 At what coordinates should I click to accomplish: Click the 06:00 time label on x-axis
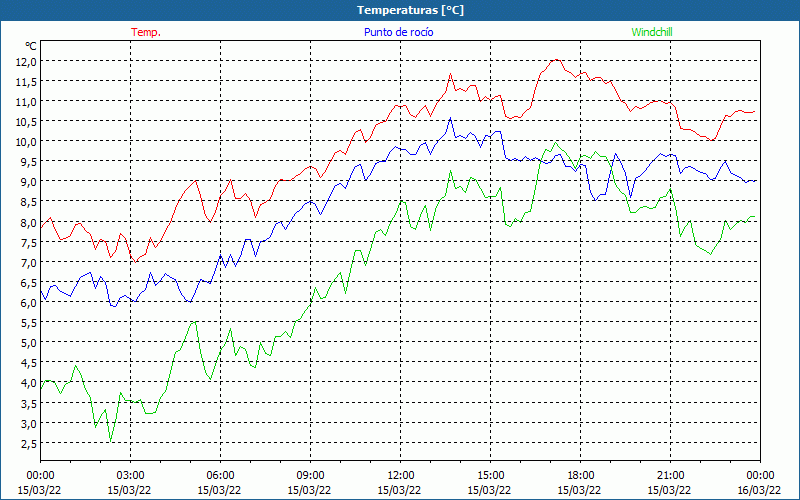[x=220, y=476]
